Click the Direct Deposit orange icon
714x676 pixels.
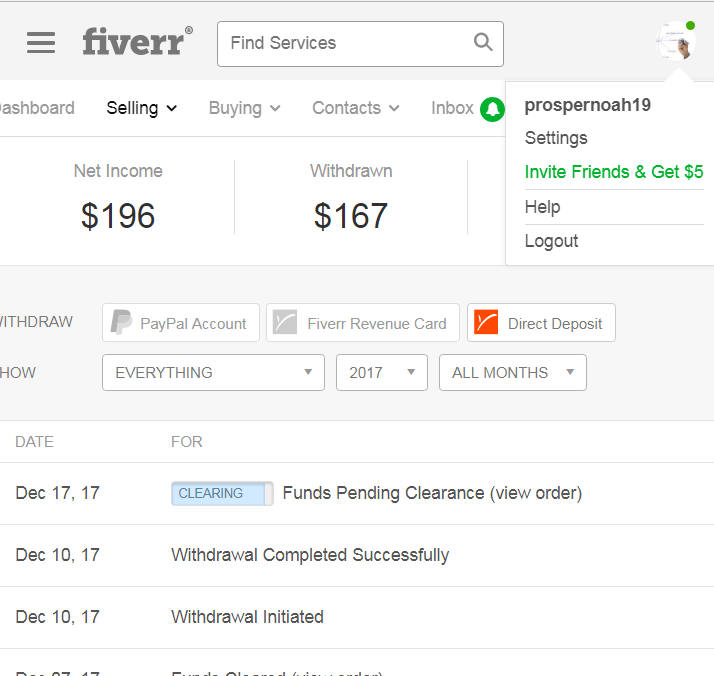pyautogui.click(x=486, y=323)
